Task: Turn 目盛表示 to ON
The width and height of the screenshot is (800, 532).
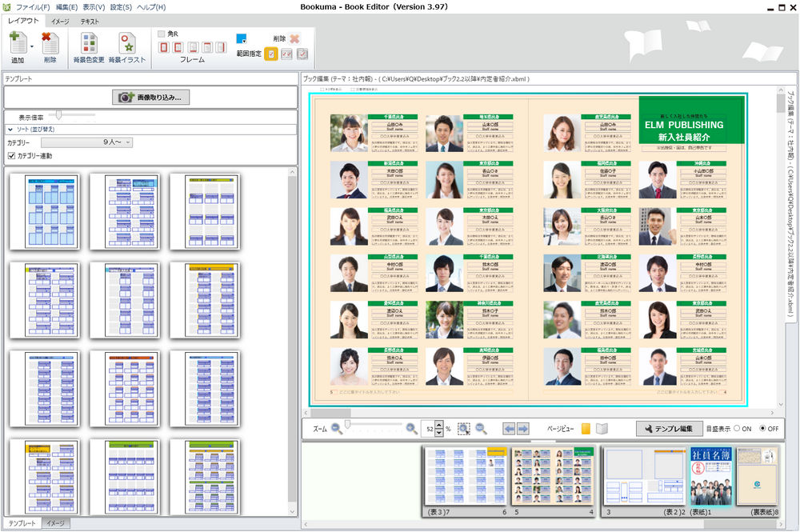Action: [x=738, y=428]
